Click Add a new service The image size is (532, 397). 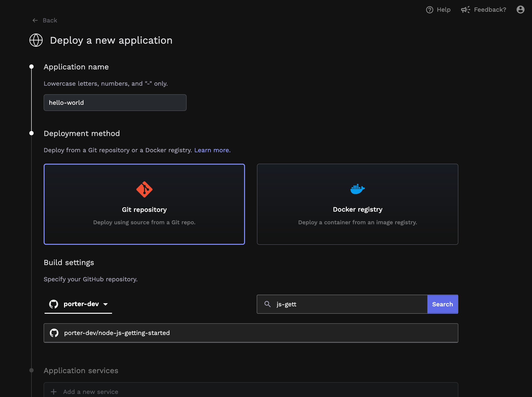pos(91,392)
